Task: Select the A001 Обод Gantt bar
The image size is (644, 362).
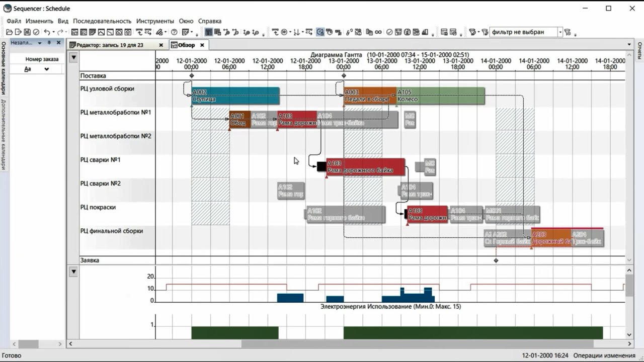Action: (239, 120)
